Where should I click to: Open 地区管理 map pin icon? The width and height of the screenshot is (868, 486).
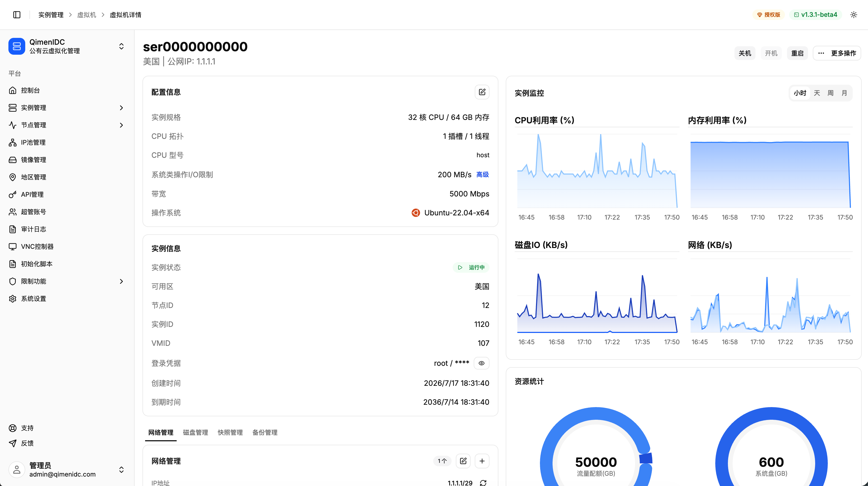[12, 177]
